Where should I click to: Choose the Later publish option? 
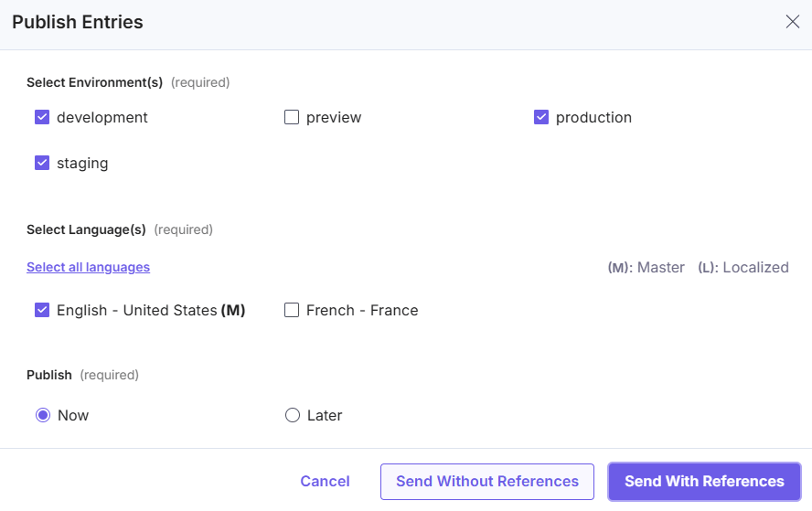(x=292, y=415)
